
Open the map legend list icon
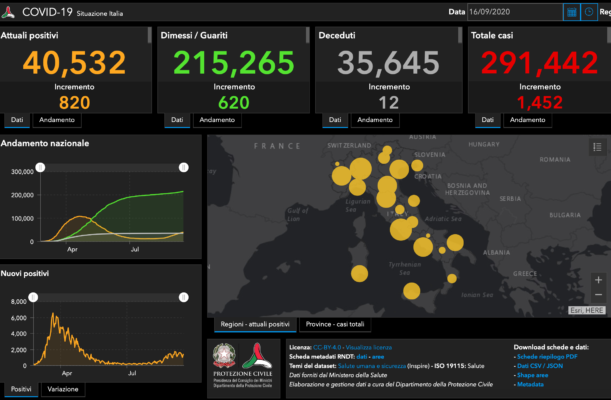[597, 147]
